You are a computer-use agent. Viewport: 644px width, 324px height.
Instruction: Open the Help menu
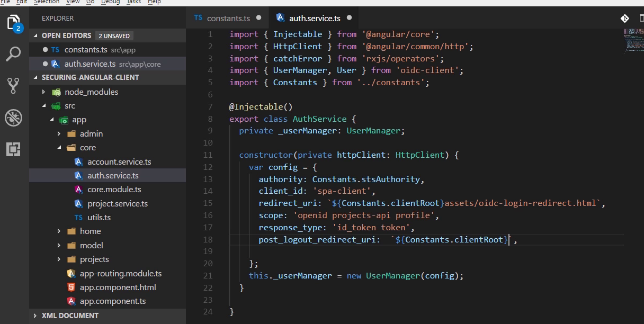154,2
